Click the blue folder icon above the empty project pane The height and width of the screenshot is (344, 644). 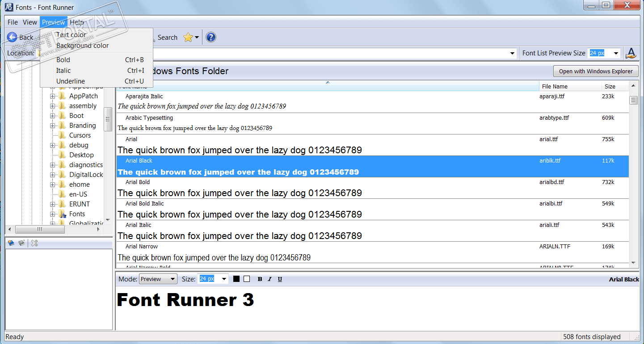coord(11,243)
